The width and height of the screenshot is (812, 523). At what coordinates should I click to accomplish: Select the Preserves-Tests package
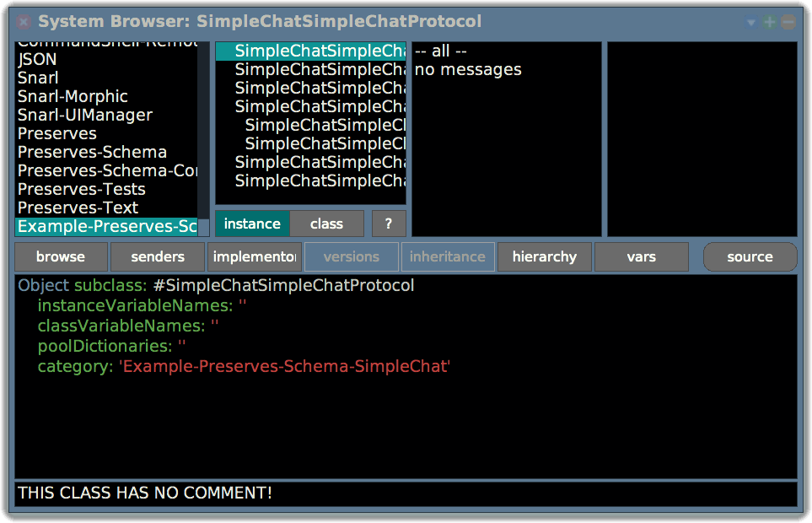coord(81,189)
